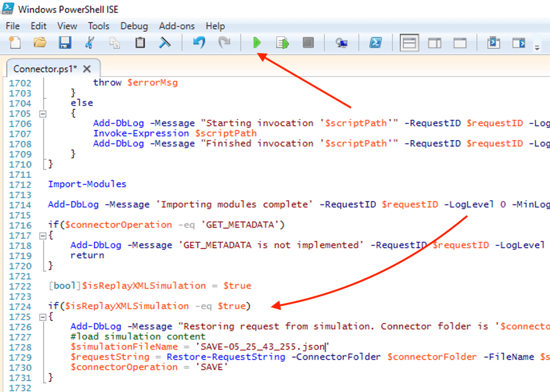Run the script with the green Run icon
This screenshot has width=550, height=392.
point(257,42)
